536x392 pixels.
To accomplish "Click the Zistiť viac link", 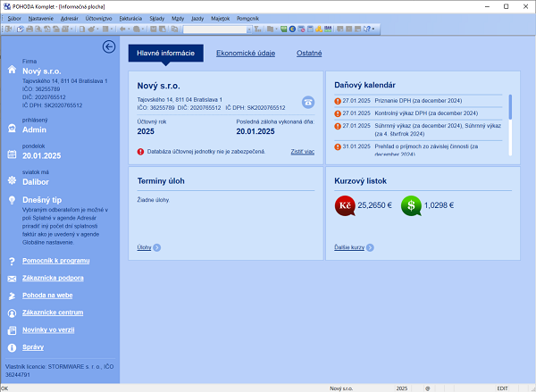I will pyautogui.click(x=302, y=152).
